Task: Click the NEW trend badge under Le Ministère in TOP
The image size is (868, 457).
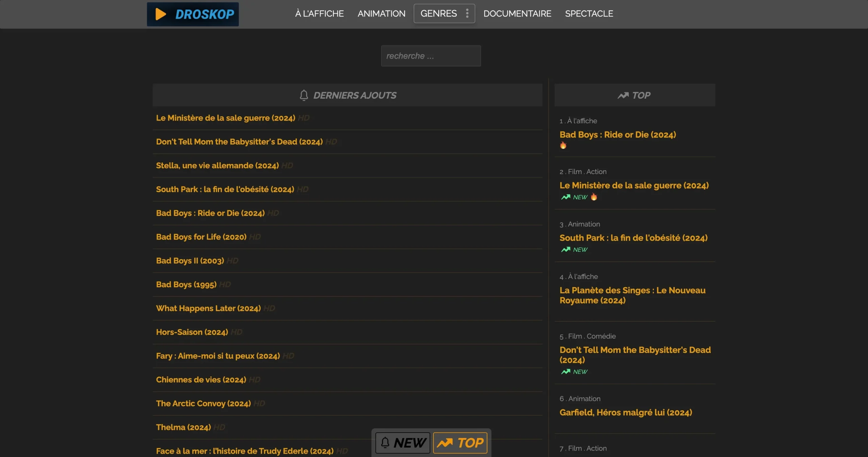Action: click(x=574, y=197)
